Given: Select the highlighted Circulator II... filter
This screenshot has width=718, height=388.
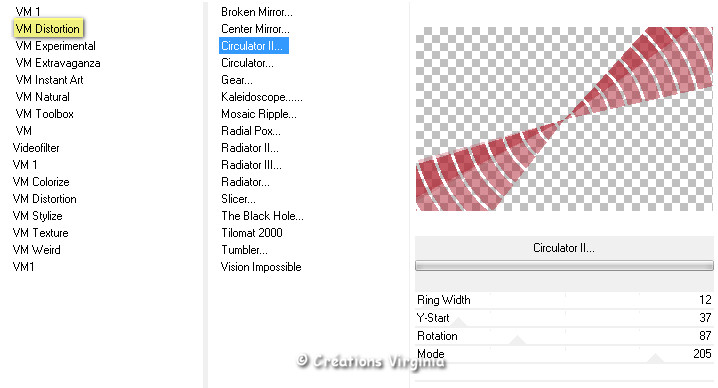Looking at the screenshot, I should tap(254, 46).
